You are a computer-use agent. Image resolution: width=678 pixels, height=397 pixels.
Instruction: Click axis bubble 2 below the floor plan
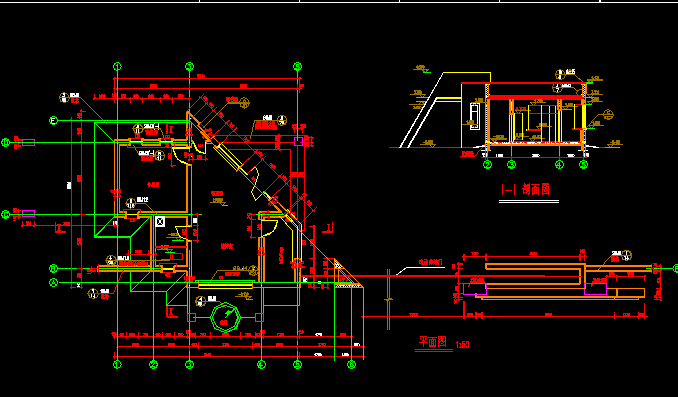(x=154, y=365)
